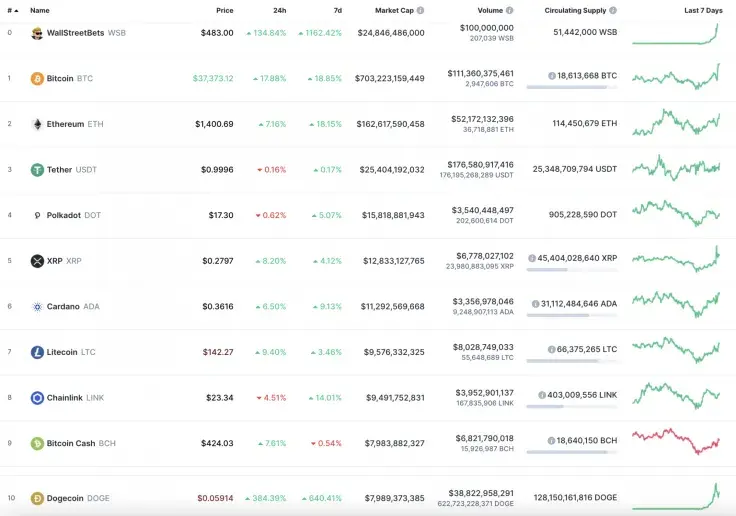
Task: Click the Bitcoin Cash 7-day red chart
Action: 675,440
